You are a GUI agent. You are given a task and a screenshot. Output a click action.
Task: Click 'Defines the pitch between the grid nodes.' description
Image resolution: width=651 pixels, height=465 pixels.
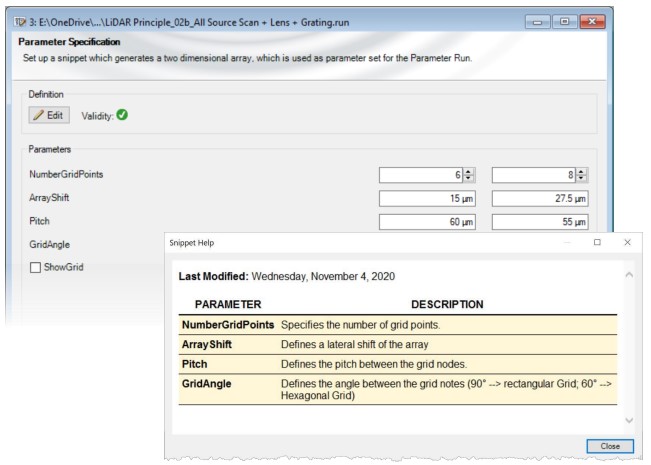click(x=374, y=364)
